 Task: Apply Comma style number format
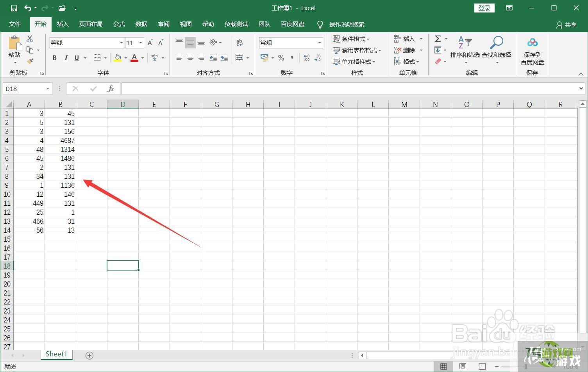click(x=292, y=58)
